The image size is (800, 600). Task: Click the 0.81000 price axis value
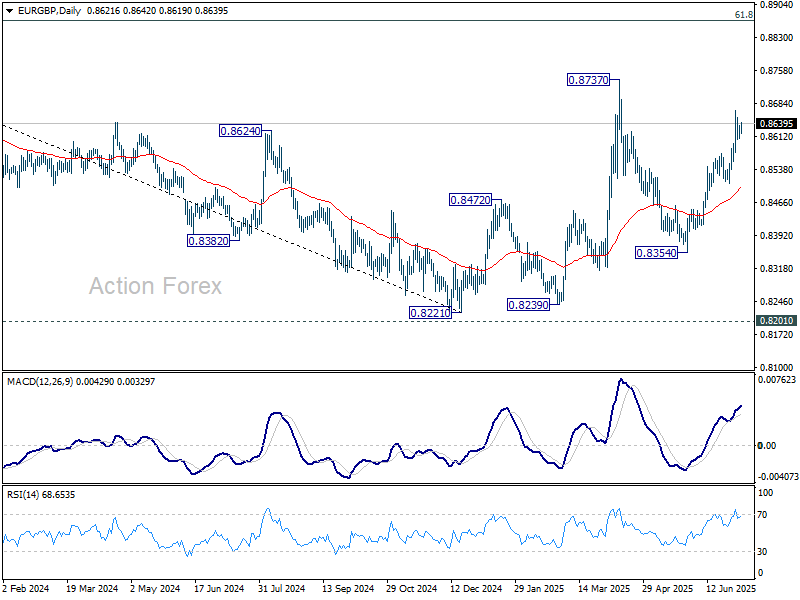[x=776, y=367]
